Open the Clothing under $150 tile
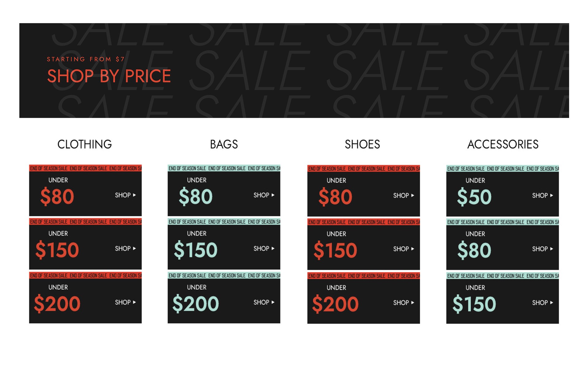This screenshot has height=390, width=588. (x=85, y=244)
